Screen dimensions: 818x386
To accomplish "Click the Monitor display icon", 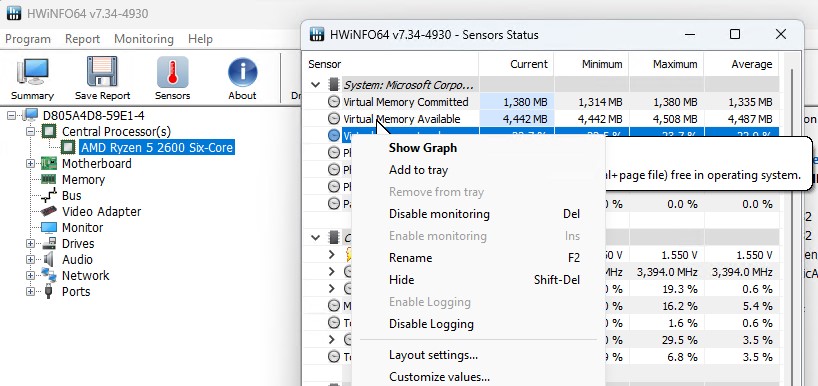I will (49, 227).
